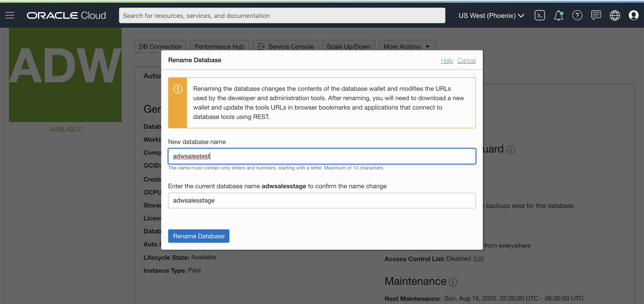Open the support chat icon
644x304 pixels.
596,15
